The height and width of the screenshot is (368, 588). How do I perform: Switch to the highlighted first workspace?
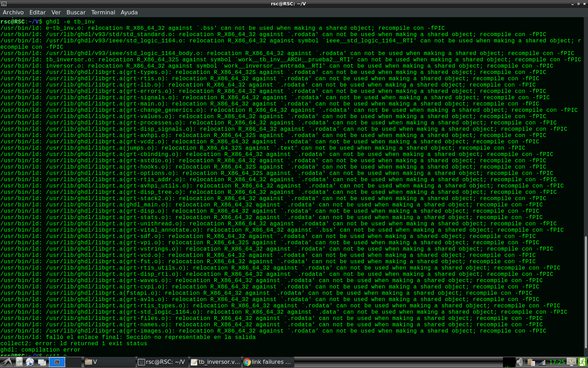pyautogui.click(x=57, y=362)
